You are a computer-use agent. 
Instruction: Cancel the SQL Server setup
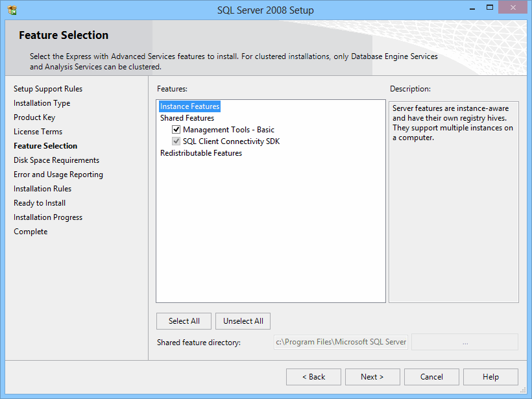tap(431, 377)
